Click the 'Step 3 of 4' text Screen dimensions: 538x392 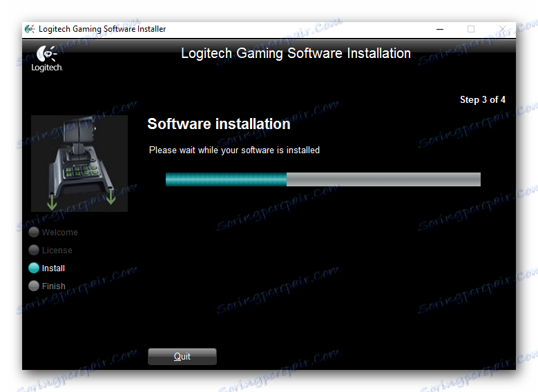(483, 99)
